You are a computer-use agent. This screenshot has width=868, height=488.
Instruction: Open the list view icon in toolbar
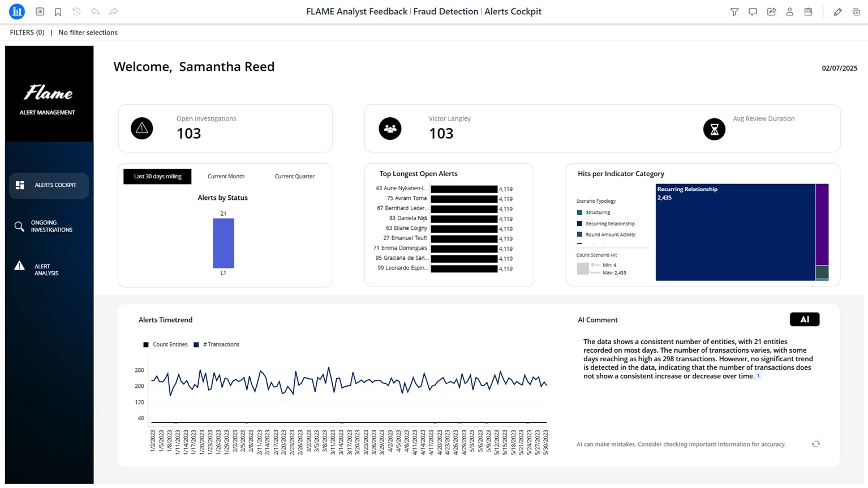click(x=40, y=12)
